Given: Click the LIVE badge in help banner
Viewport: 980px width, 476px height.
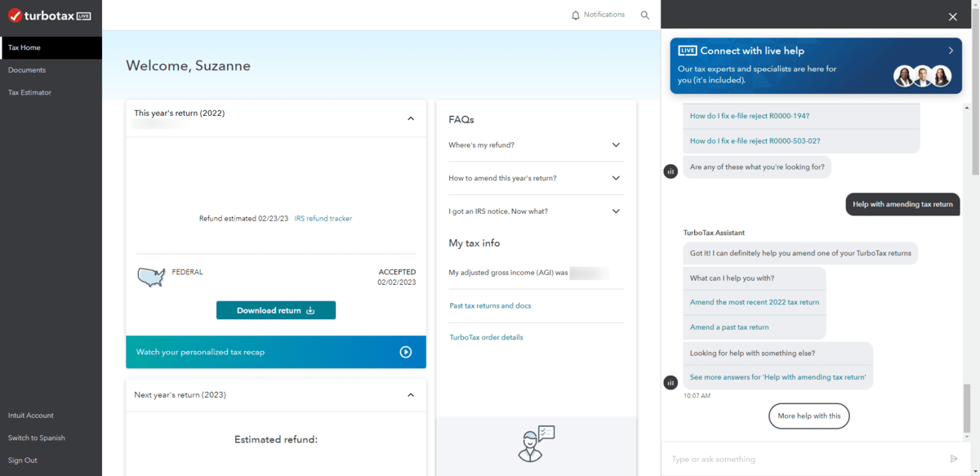Looking at the screenshot, I should (x=688, y=51).
